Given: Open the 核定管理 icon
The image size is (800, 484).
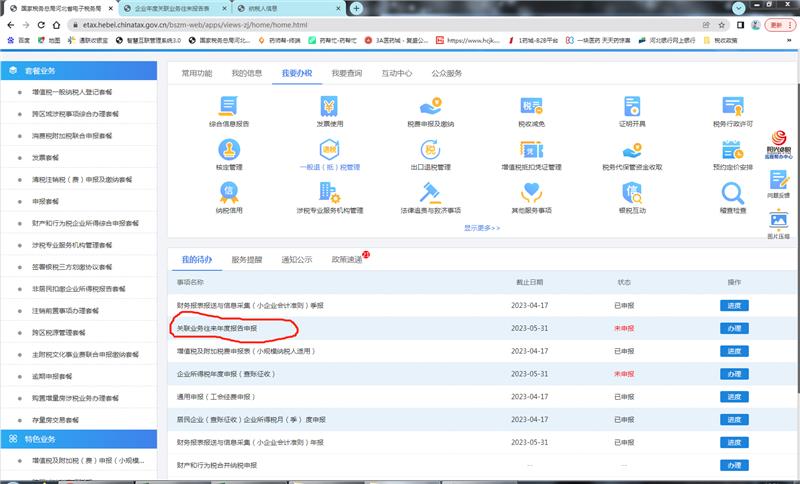Looking at the screenshot, I should coord(229,150).
